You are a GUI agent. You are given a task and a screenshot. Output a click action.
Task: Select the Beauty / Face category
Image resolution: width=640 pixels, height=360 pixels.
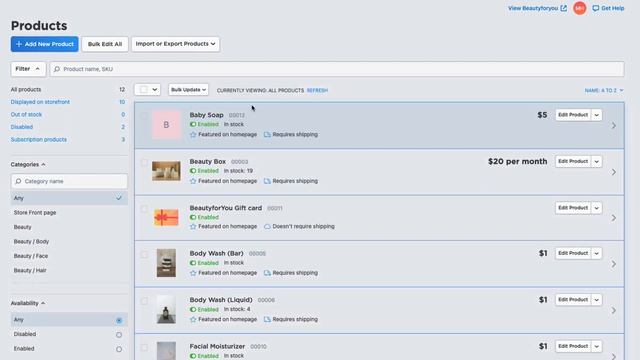pos(31,256)
